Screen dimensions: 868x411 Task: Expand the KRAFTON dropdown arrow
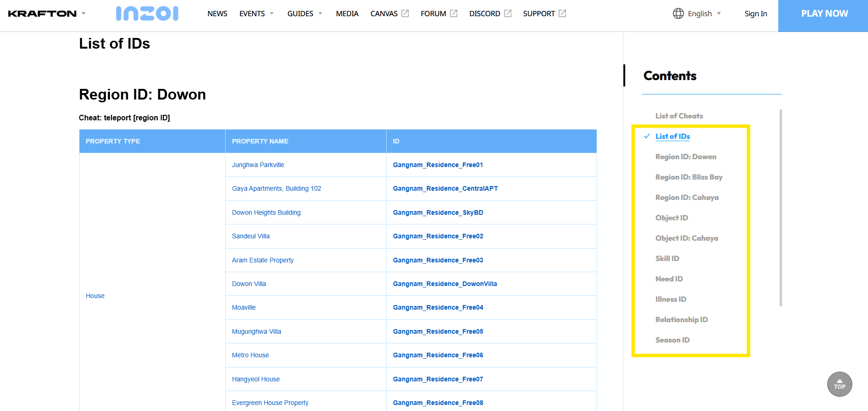pos(84,13)
